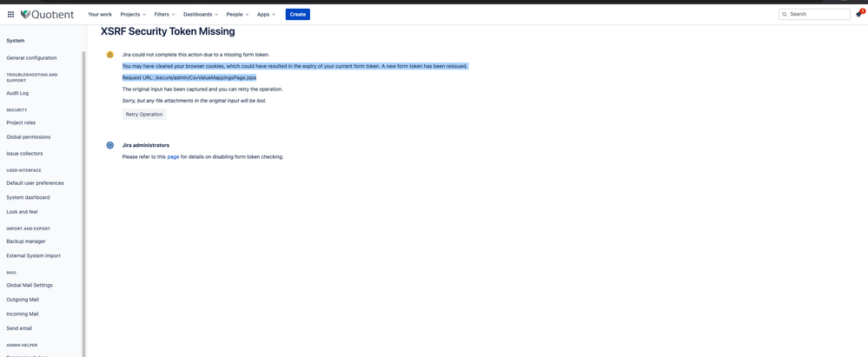Expand the Dashboards dropdown
The width and height of the screenshot is (868, 357).
click(x=201, y=15)
